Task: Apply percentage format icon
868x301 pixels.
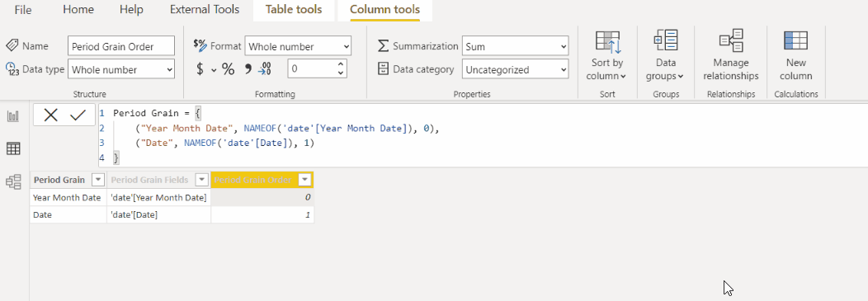Action: coord(228,69)
